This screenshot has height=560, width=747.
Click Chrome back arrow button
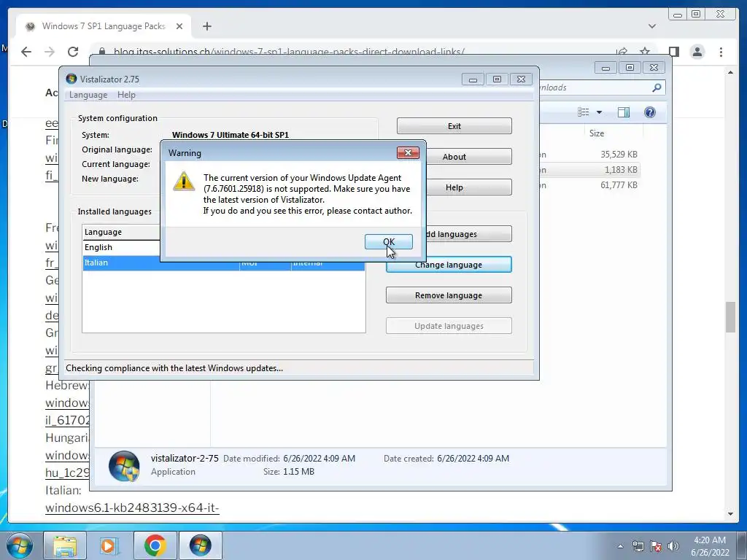pos(26,52)
